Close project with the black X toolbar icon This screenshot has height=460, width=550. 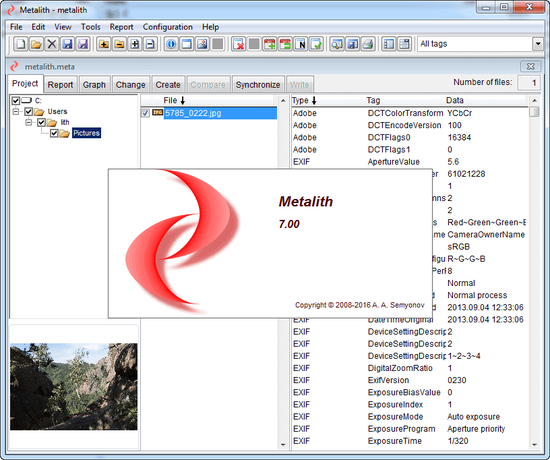(x=52, y=44)
